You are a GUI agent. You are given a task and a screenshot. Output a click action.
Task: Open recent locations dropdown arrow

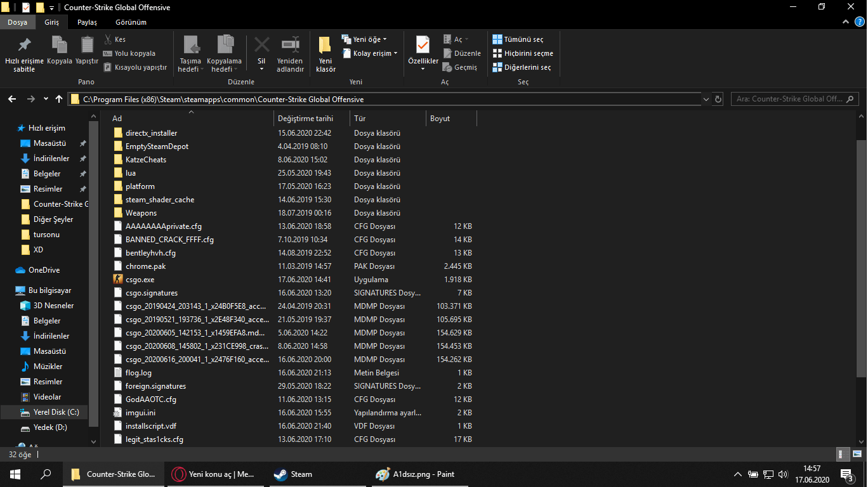coord(46,100)
